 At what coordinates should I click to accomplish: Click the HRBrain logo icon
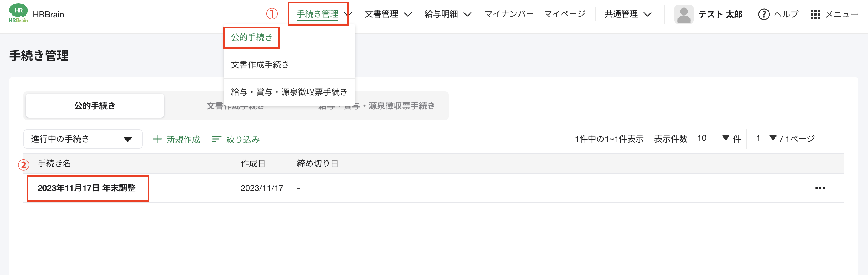[18, 14]
